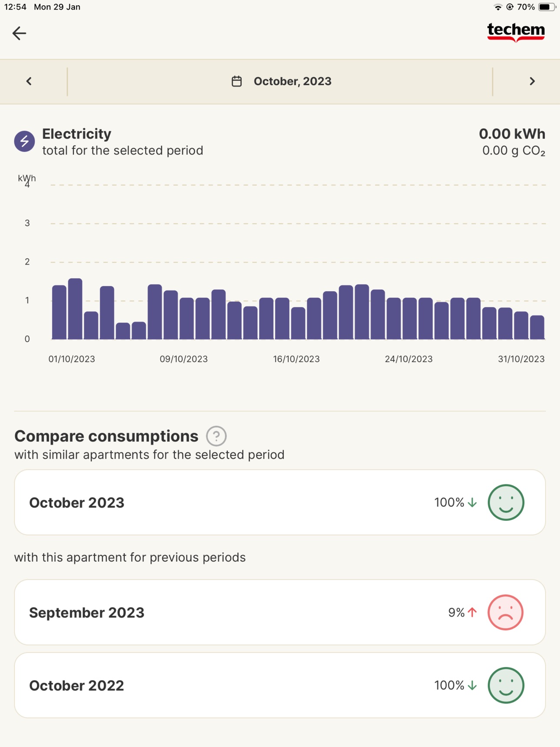Tap the purple Electricity lightning icon
Viewport: 560px width, 747px height.
point(25,141)
